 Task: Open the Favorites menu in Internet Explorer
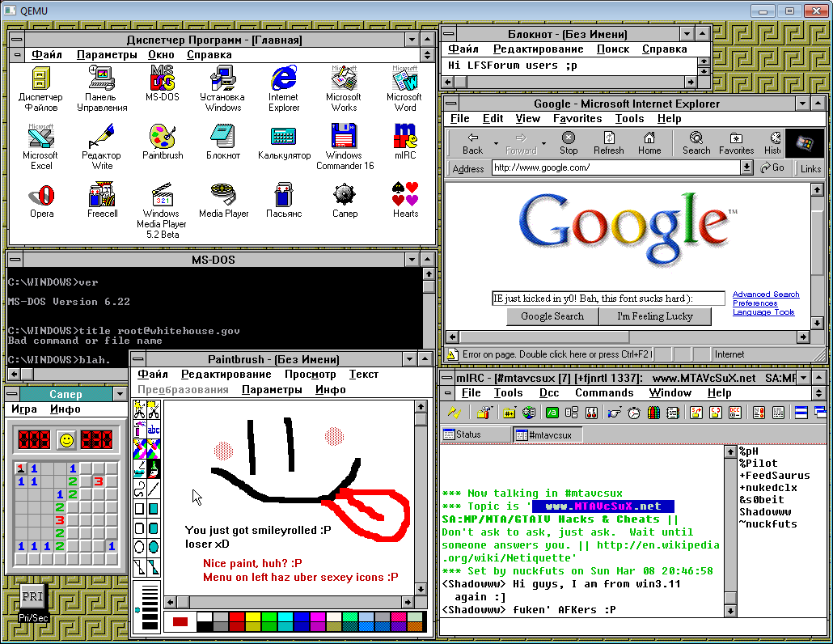click(x=577, y=118)
